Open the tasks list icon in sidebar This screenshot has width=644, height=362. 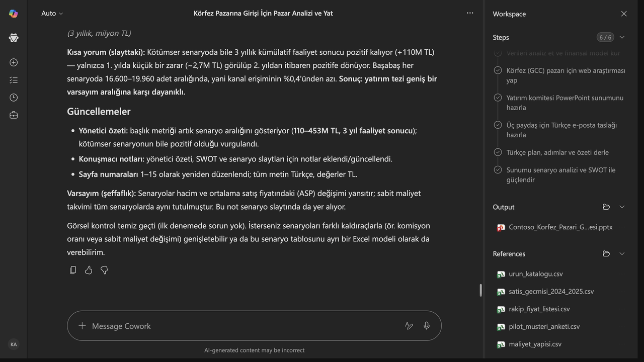14,80
